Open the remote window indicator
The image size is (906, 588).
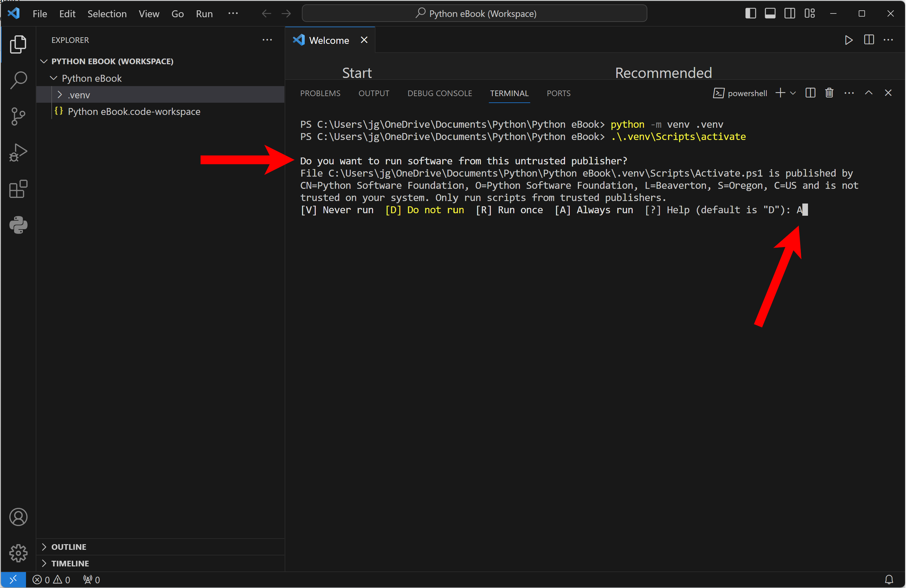coord(13,580)
